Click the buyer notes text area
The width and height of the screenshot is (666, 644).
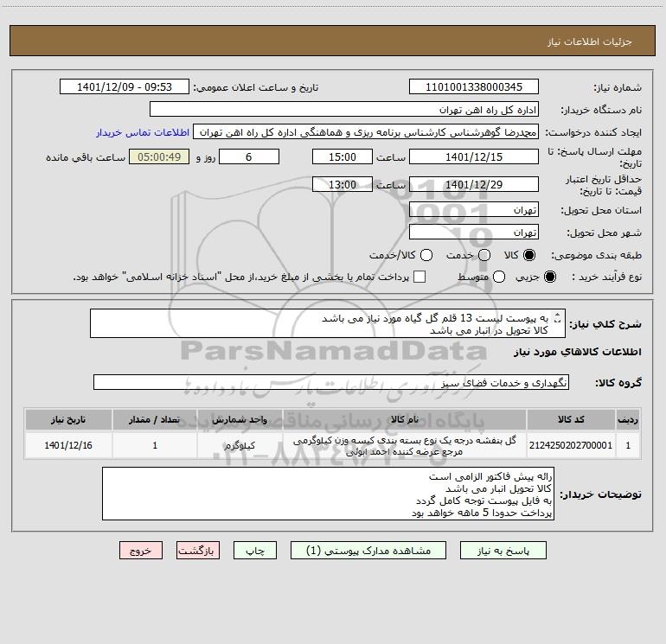point(328,494)
